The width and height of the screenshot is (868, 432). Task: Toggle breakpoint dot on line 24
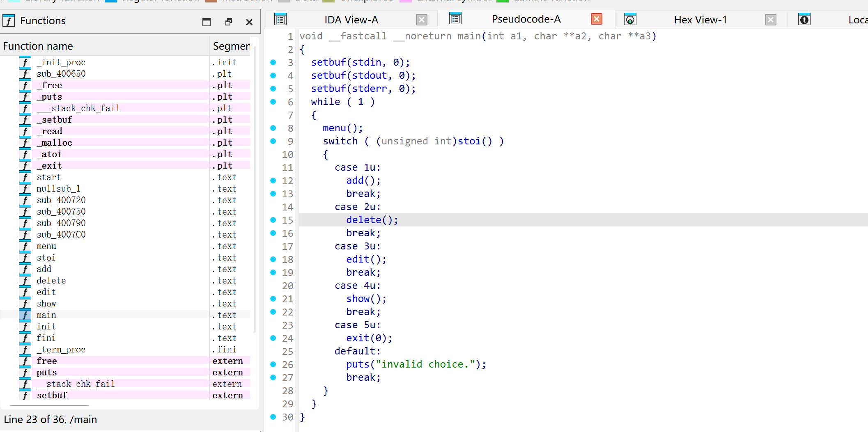click(273, 338)
